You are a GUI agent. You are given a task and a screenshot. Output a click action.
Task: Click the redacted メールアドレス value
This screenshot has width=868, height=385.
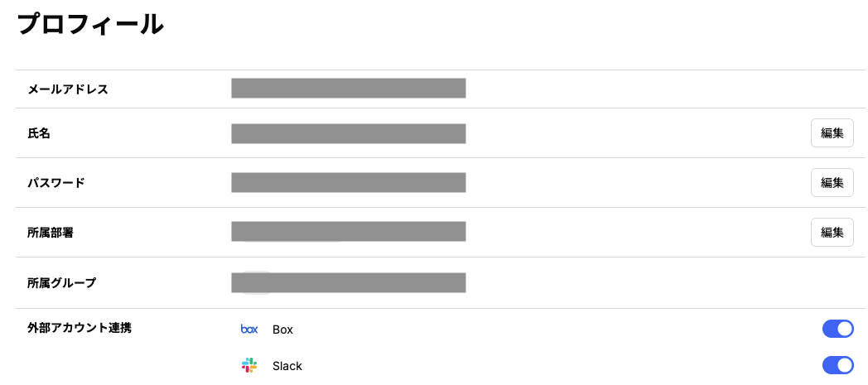click(x=348, y=89)
